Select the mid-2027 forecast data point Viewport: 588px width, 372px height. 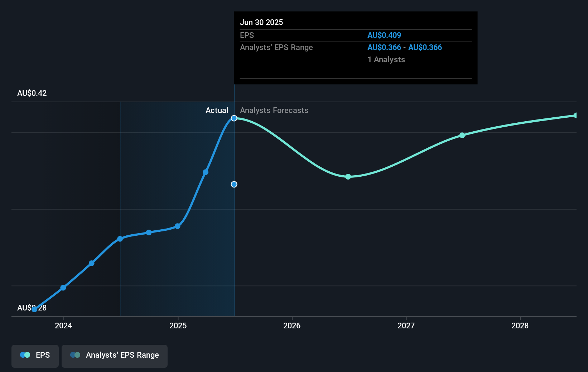(462, 135)
